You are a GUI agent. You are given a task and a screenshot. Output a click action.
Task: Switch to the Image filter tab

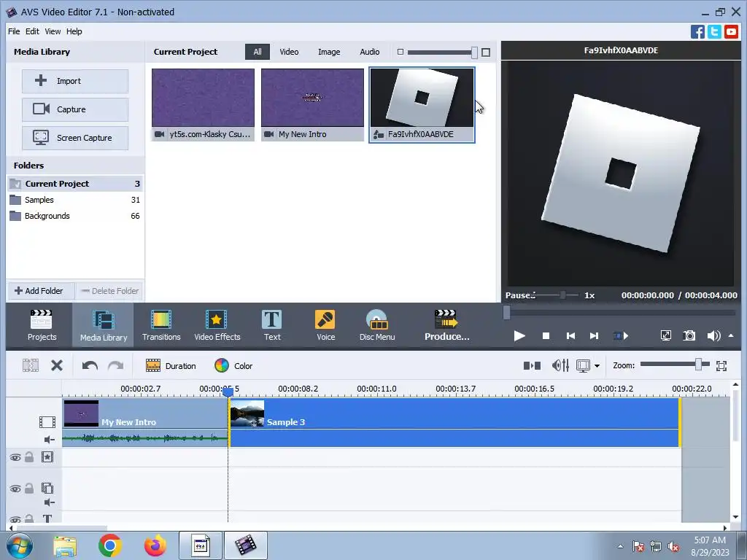click(329, 52)
